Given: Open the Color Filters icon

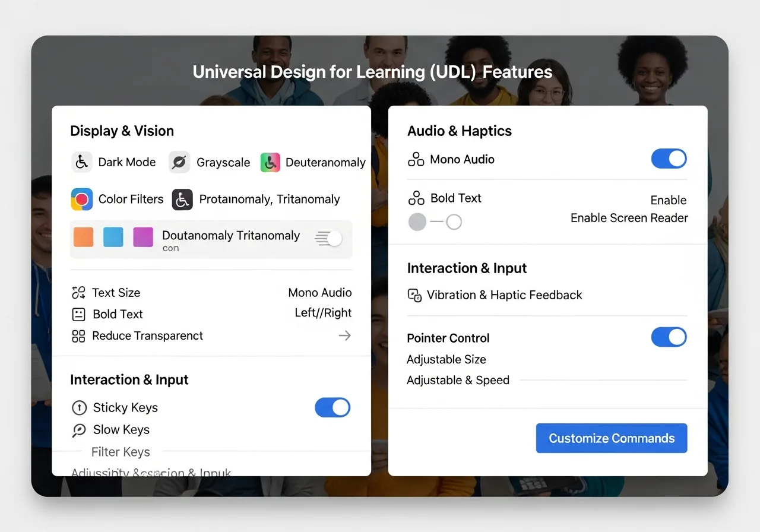Looking at the screenshot, I should click(x=82, y=199).
